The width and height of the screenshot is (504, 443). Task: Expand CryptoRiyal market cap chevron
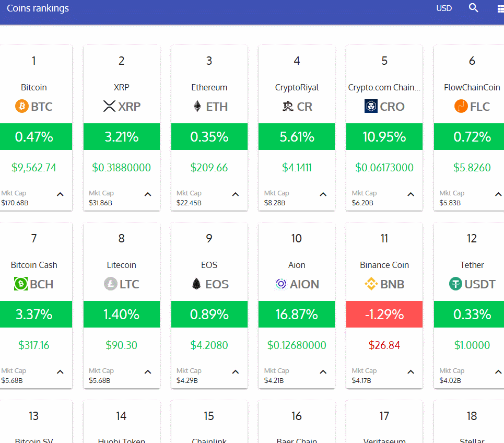click(323, 194)
